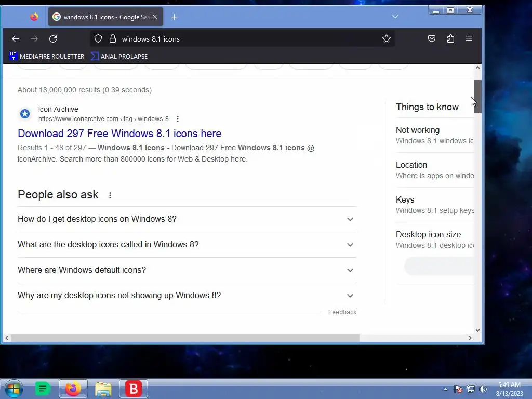The height and width of the screenshot is (399, 532).
Task: Open the Desktop icon size topic
Action: click(x=435, y=240)
